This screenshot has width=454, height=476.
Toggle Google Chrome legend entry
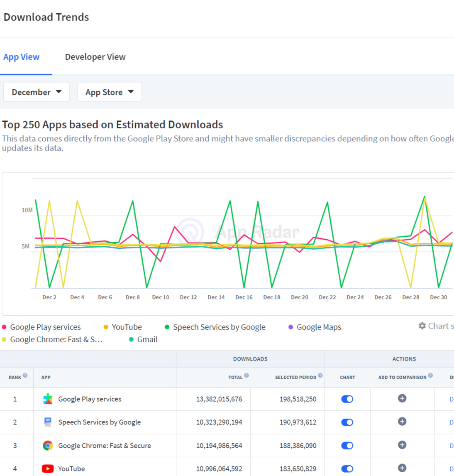click(52, 339)
